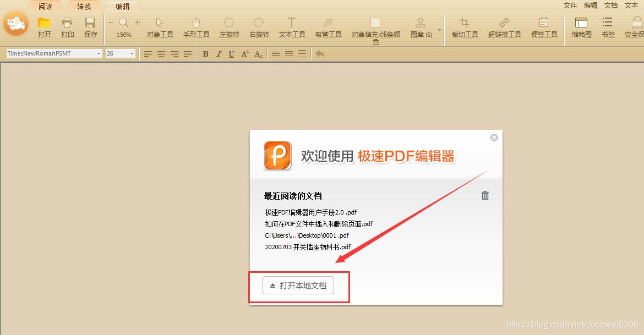Open a file with 打开 folder icon
Viewport: 644px width, 335px height.
tap(44, 27)
